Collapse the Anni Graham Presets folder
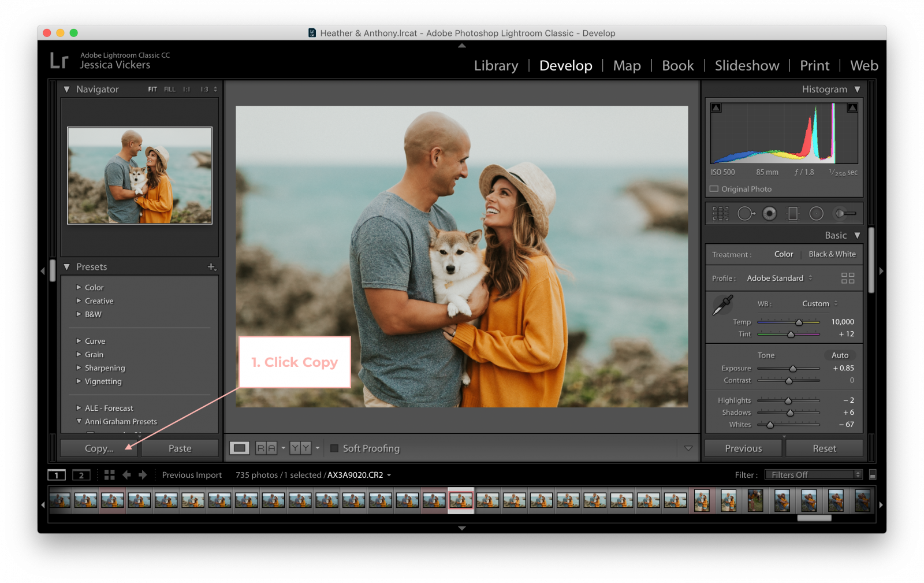 tap(80, 421)
